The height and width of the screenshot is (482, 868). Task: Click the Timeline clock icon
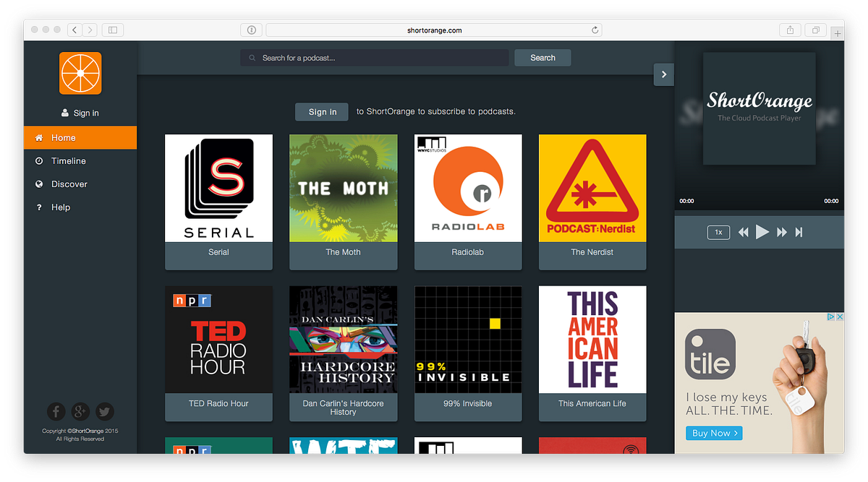pos(39,160)
